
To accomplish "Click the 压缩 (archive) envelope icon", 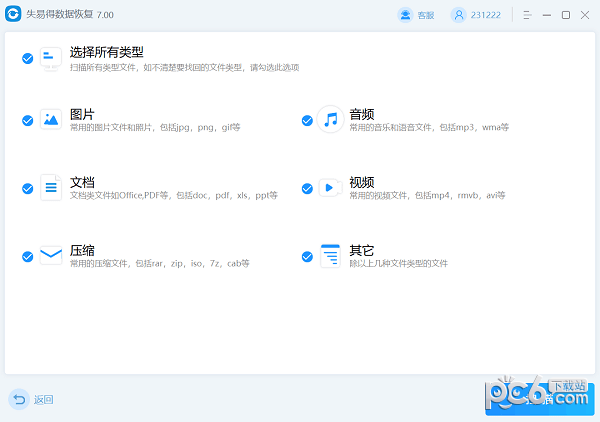I will click(x=51, y=256).
